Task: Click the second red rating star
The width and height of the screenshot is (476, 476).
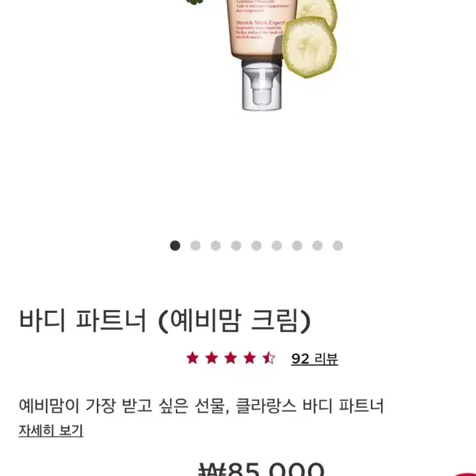Action: [212, 358]
